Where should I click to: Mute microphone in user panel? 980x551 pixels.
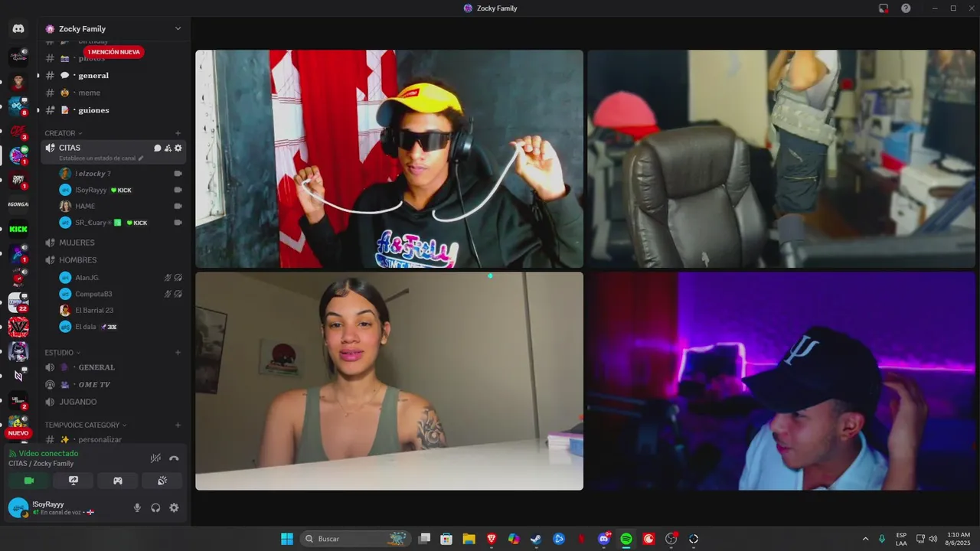click(x=137, y=507)
